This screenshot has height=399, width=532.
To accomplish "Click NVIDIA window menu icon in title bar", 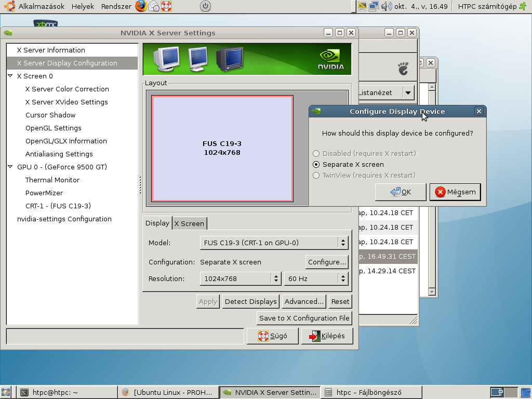I will click(8, 33).
